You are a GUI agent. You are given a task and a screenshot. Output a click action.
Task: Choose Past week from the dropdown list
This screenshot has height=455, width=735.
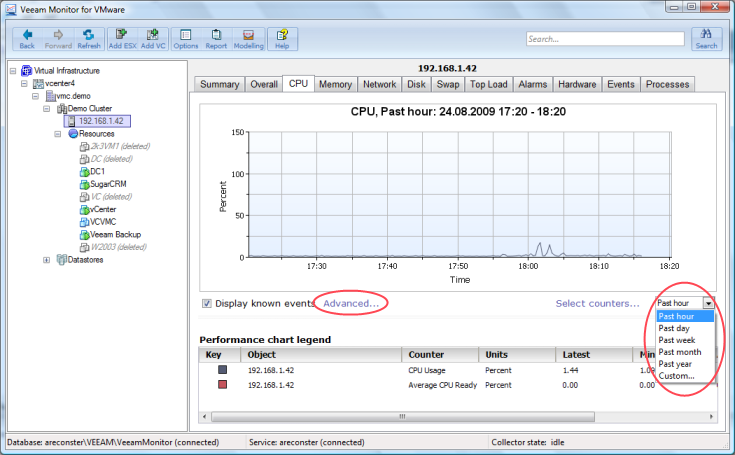pyautogui.click(x=678, y=340)
